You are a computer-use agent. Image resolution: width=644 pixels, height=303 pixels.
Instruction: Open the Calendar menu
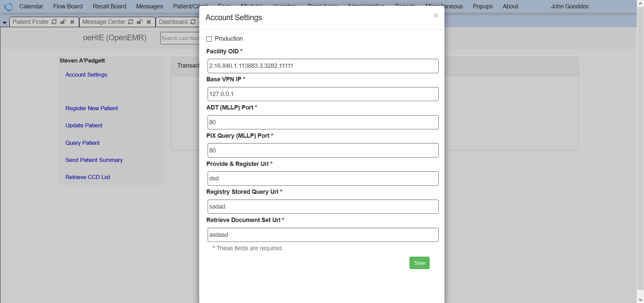(31, 6)
